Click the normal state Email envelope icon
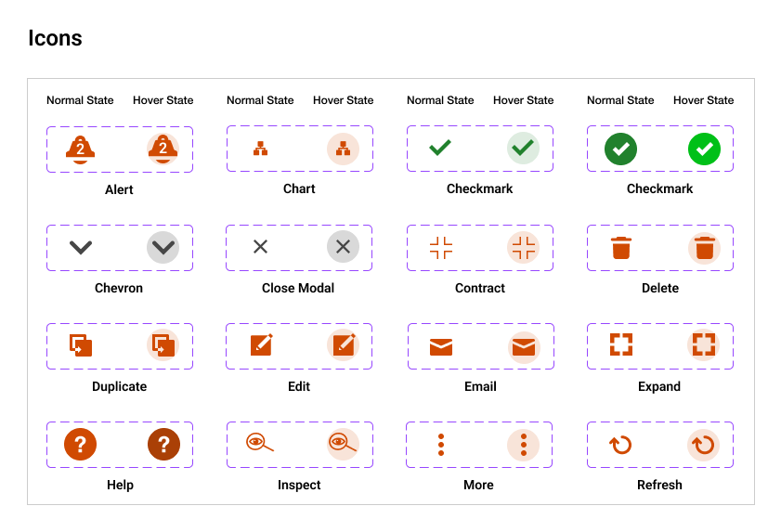Image resolution: width=781 pixels, height=532 pixels. [441, 347]
